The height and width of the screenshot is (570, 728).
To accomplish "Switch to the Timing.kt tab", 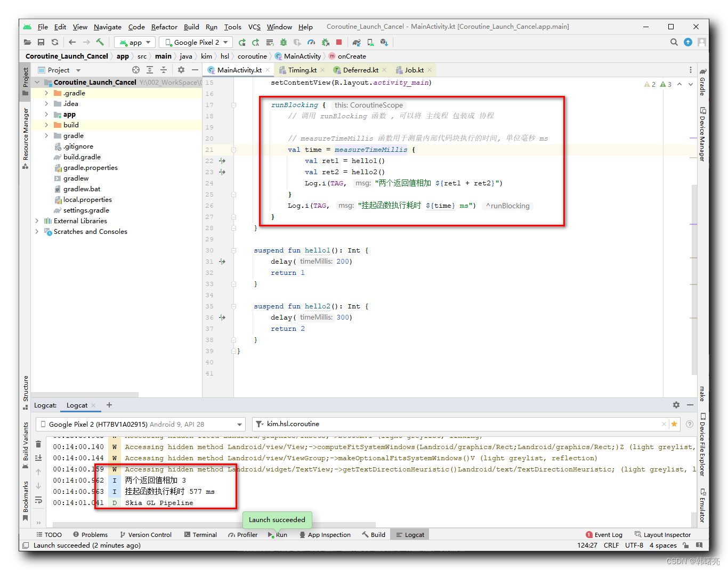I will (302, 70).
